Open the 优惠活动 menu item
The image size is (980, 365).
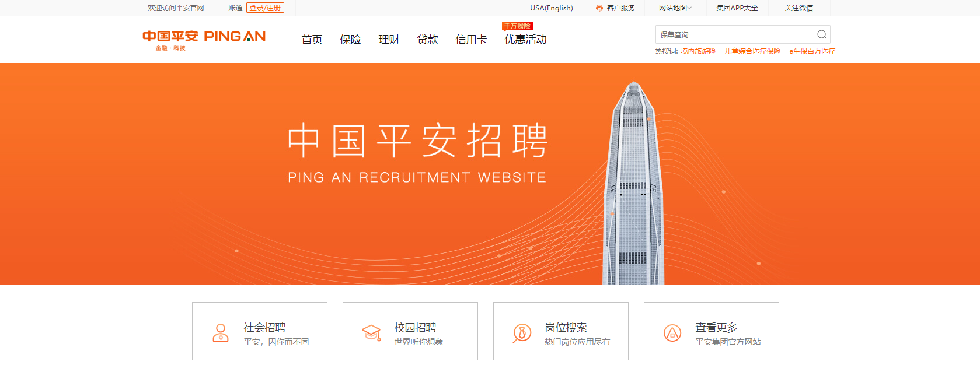coord(525,40)
